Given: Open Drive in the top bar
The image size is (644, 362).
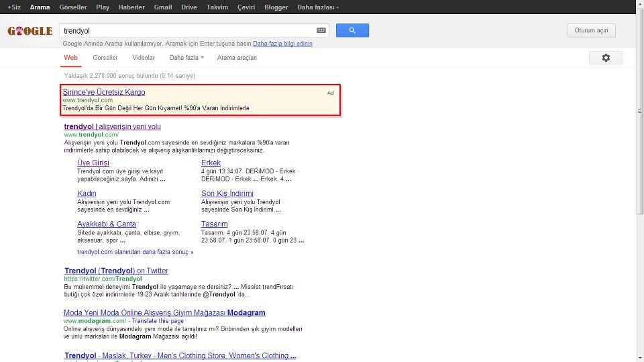Looking at the screenshot, I should [189, 7].
